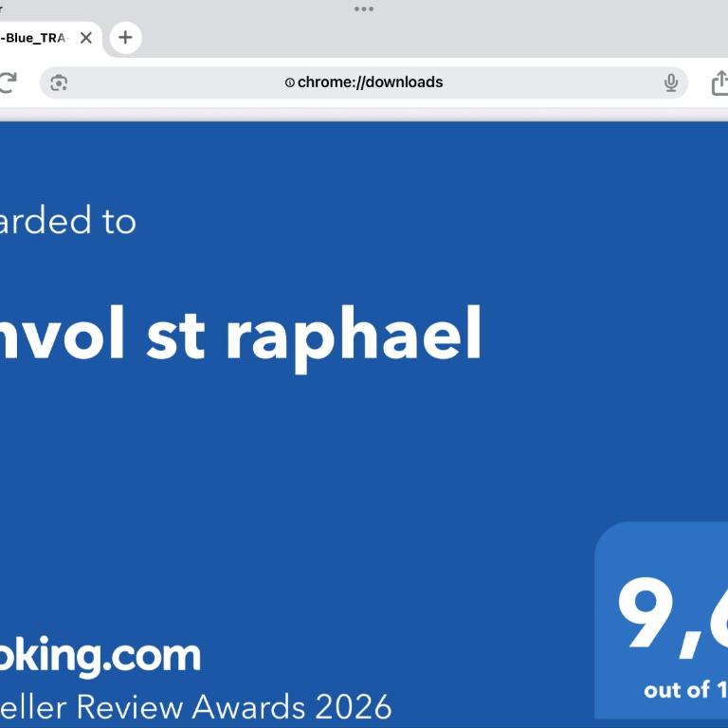Screen dimensions: 728x728
Task: Click the chrome://downloads address bar
Action: tap(364, 82)
